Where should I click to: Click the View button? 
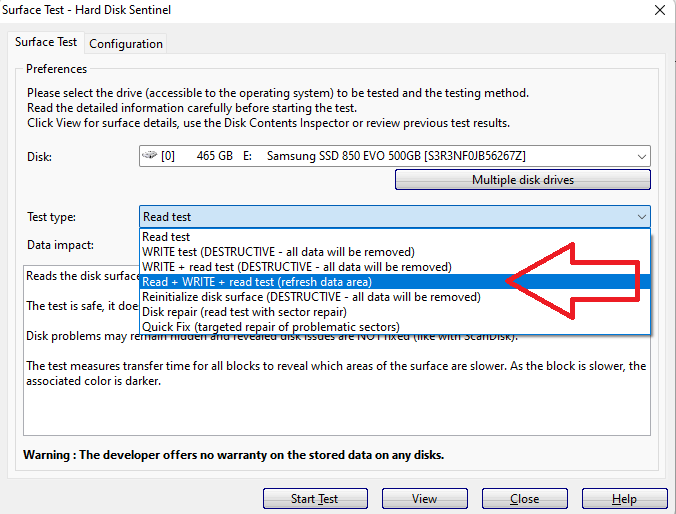click(x=425, y=499)
